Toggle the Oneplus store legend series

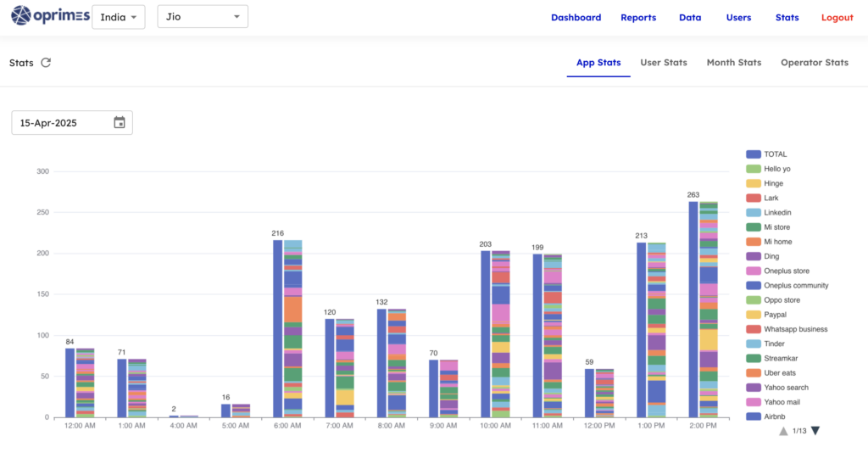click(x=778, y=271)
